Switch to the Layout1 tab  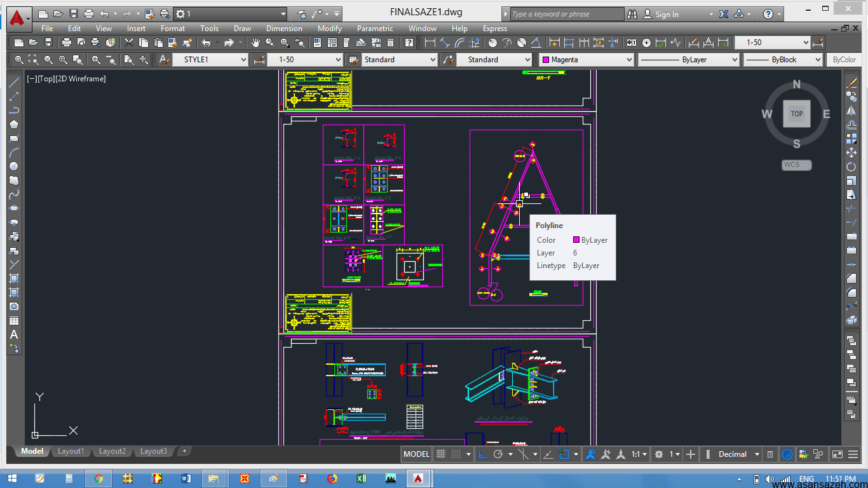pos(71,451)
